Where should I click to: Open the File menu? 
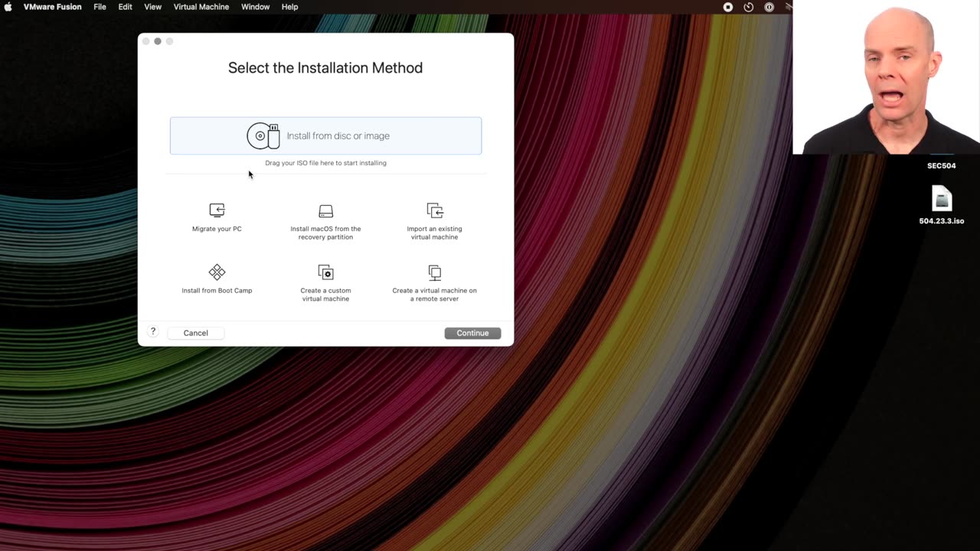click(x=100, y=7)
